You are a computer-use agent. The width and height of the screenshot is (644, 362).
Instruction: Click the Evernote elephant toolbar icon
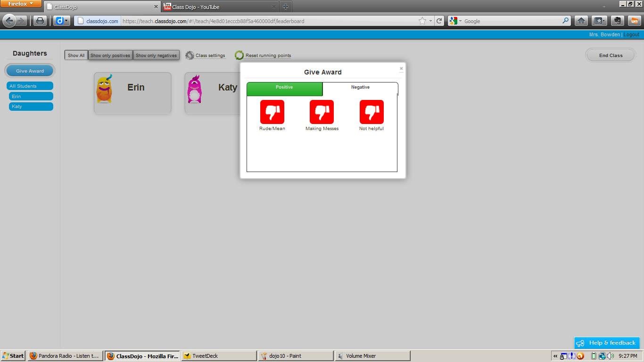point(617,21)
